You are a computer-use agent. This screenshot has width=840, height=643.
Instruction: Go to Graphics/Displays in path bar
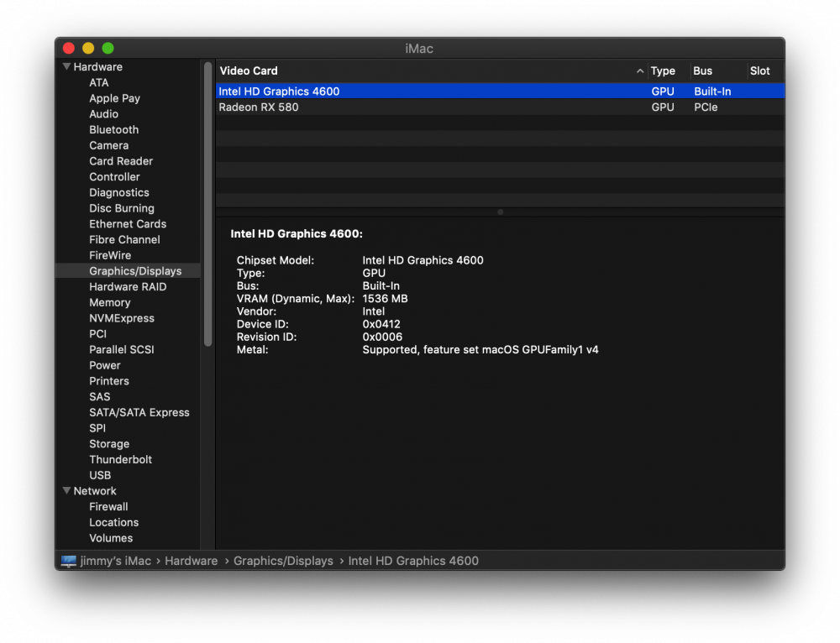283,561
